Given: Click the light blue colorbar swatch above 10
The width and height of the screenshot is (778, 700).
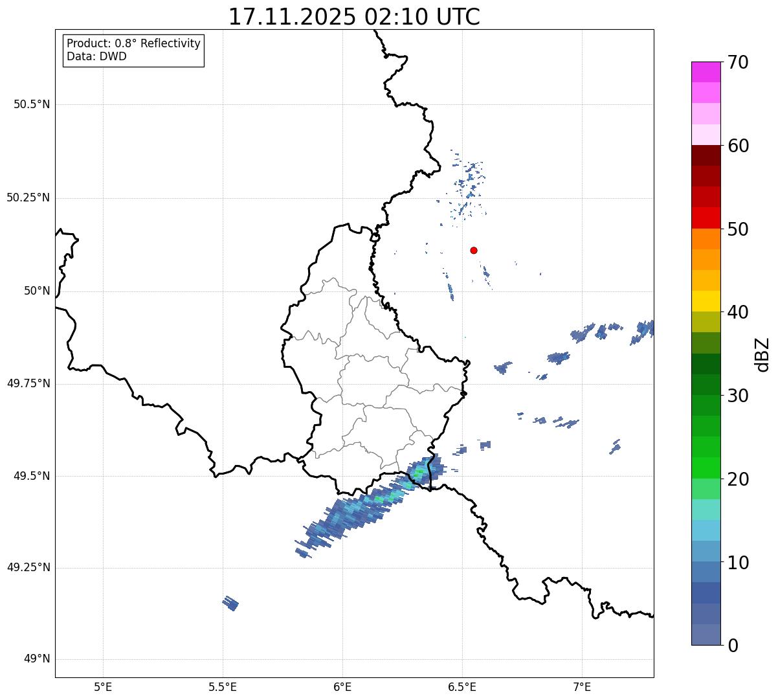Looking at the screenshot, I should 706,551.
